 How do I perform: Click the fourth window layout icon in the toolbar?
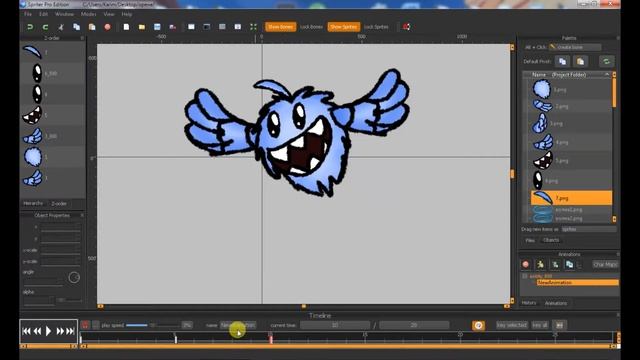click(238, 27)
